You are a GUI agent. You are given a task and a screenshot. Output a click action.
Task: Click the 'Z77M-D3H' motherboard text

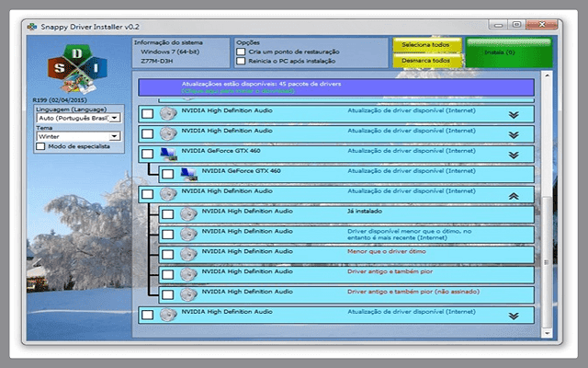point(157,61)
